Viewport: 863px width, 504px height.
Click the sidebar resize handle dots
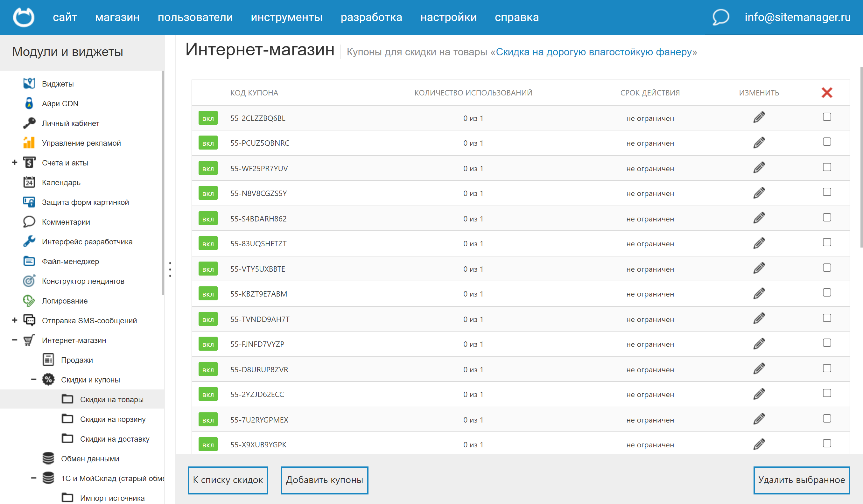click(170, 269)
